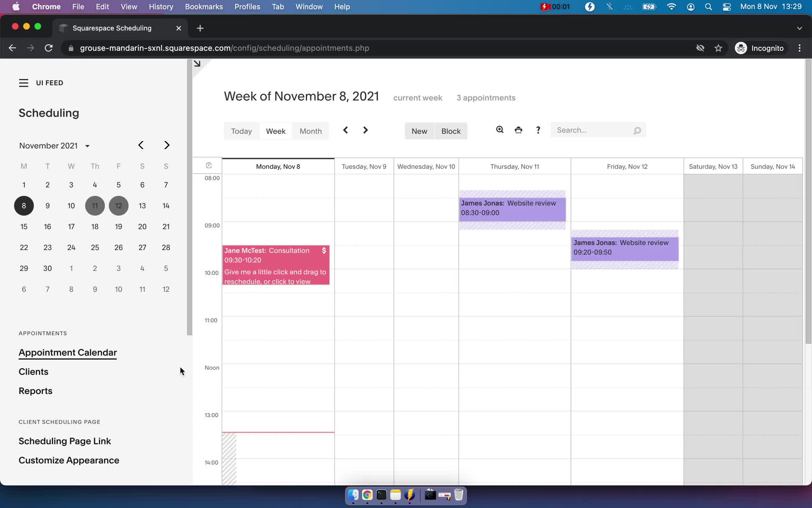Click the Thursday, Nov 11 column header
This screenshot has height=508, width=812.
click(x=515, y=166)
